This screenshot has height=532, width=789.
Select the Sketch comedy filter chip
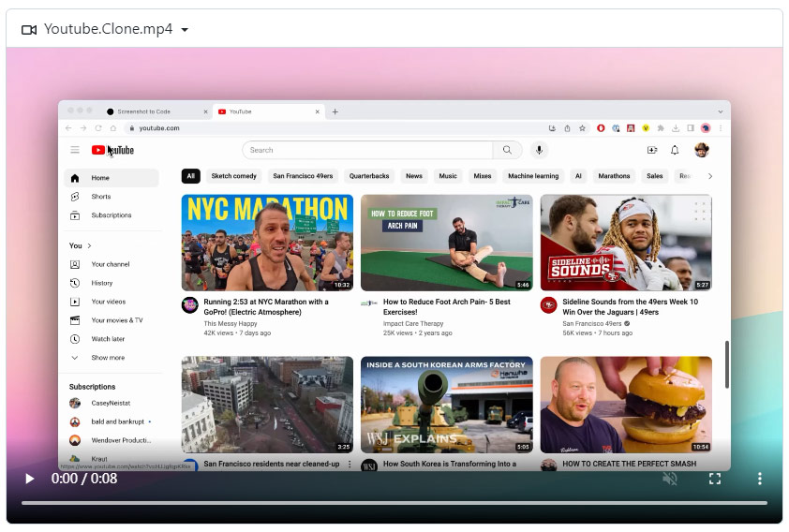click(233, 176)
